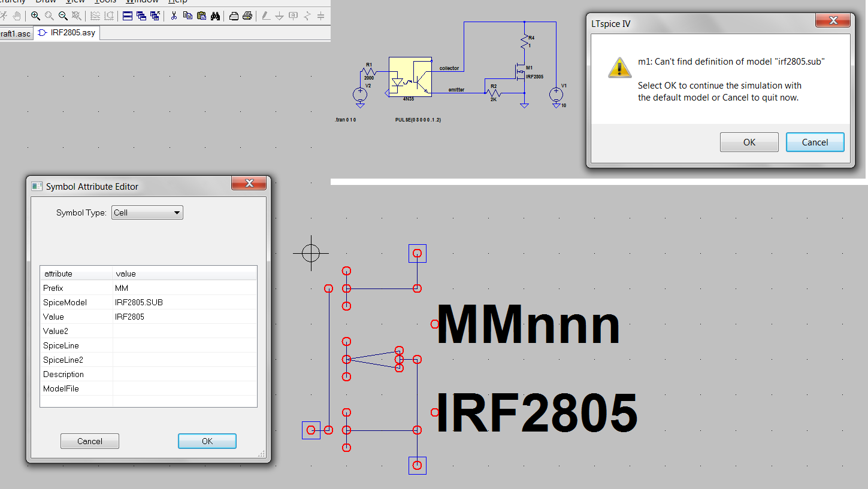Click the Find binoculars icon
The image size is (868, 489).
click(215, 16)
